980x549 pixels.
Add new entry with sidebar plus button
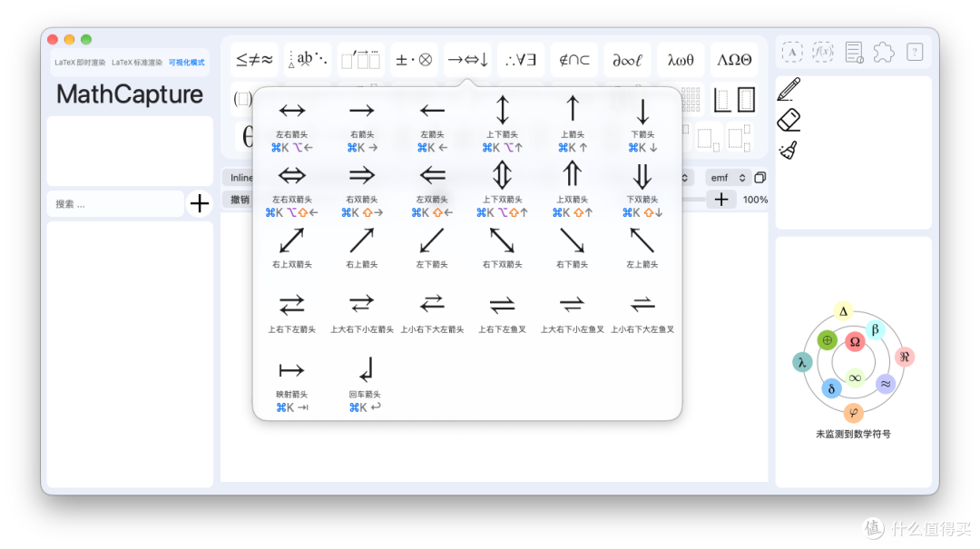(x=200, y=203)
